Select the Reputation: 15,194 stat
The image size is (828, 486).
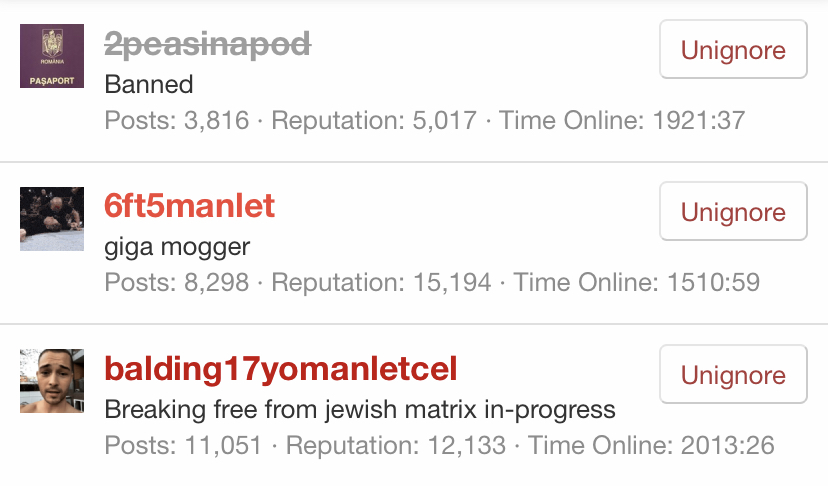tap(382, 283)
